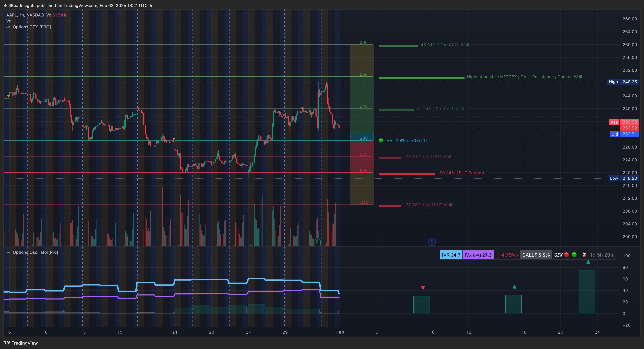Image resolution: width=644 pixels, height=349 pixels.
Task: Click the red '233.92' last price tag
Action: [629, 128]
